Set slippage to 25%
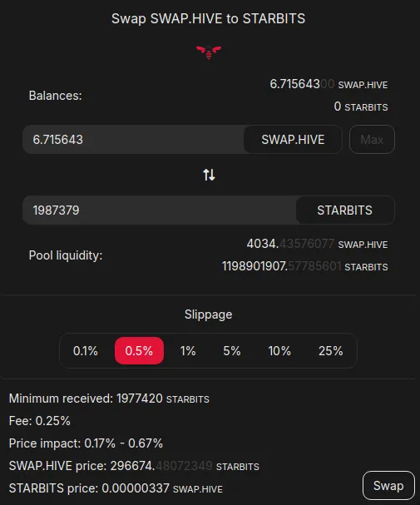This screenshot has width=420, height=505. [330, 351]
